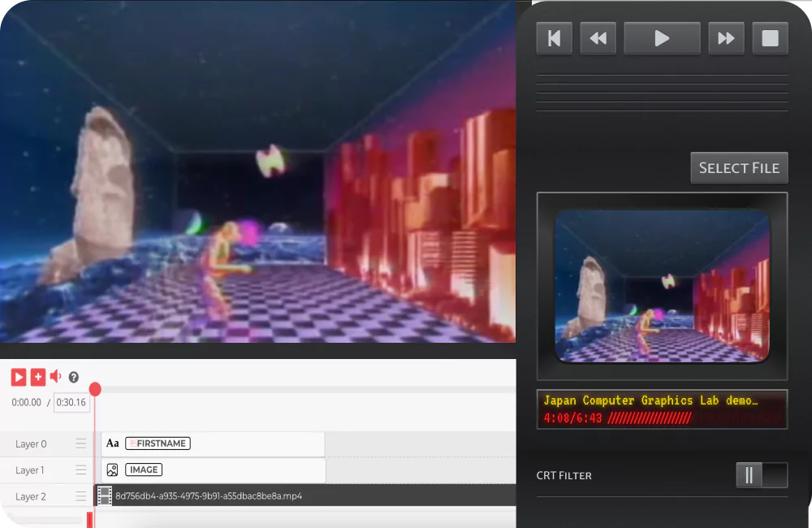Select the Layer 2 label
Image resolution: width=812 pixels, height=528 pixels.
pos(31,496)
